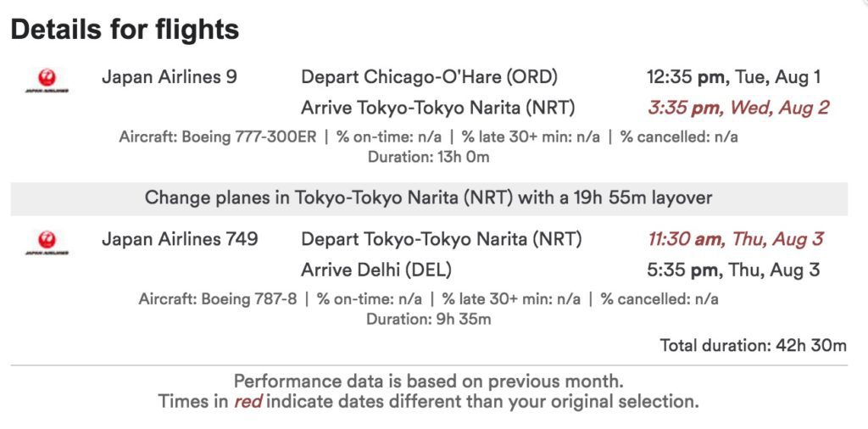Viewport: 868px width, 429px height.
Task: Click the Japan Airlines logo beside flight 9
Action: point(47,81)
